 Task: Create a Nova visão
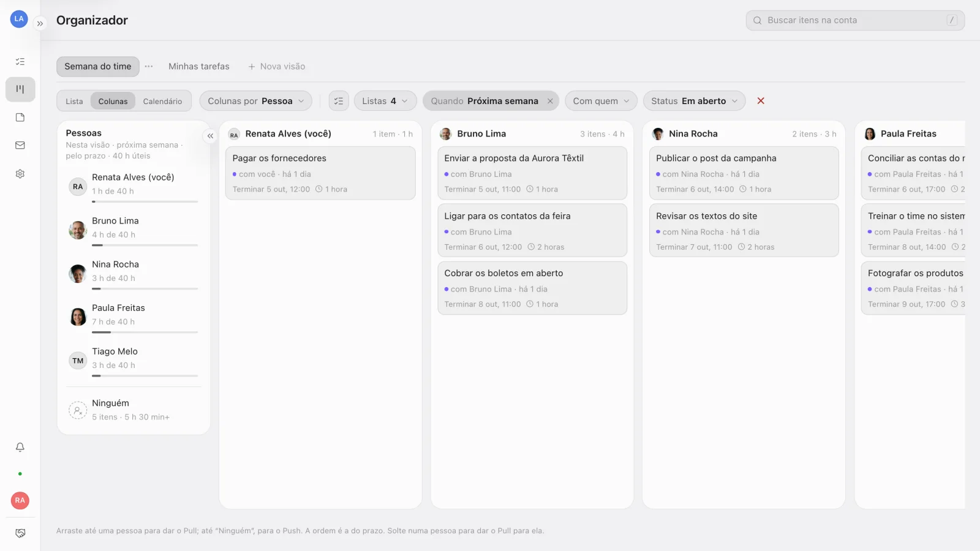[277, 66]
